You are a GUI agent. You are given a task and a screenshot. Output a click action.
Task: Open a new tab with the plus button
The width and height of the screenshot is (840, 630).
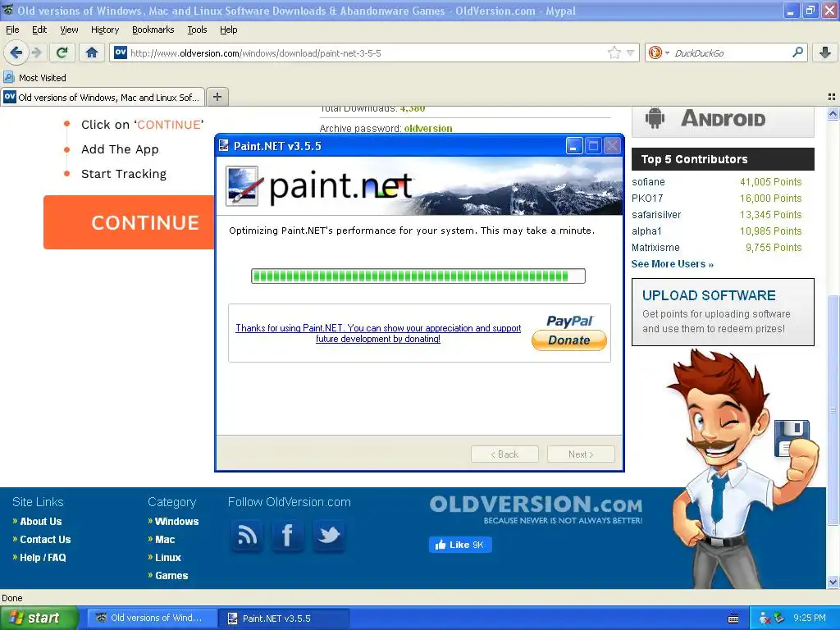tap(217, 97)
